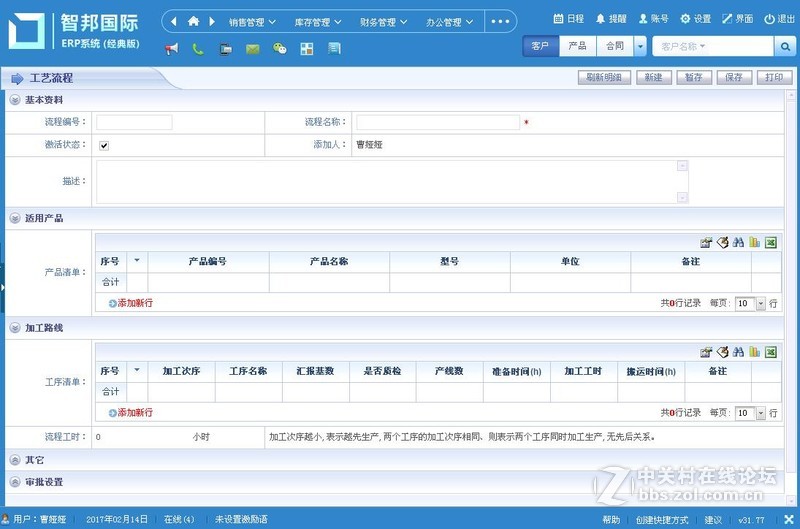The width and height of the screenshot is (800, 529).
Task: Open the notes document icon in shortcut bar
Action: pos(334,49)
